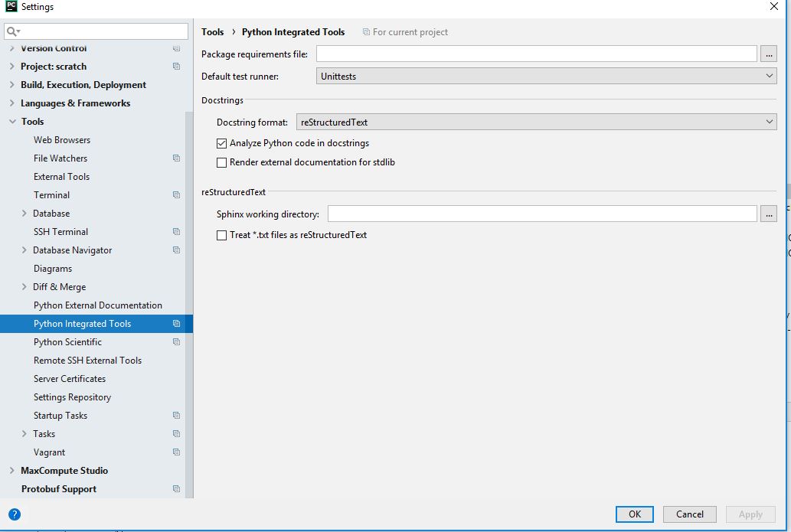Image resolution: width=791 pixels, height=532 pixels.
Task: Focus the settings search field
Action: [96, 31]
